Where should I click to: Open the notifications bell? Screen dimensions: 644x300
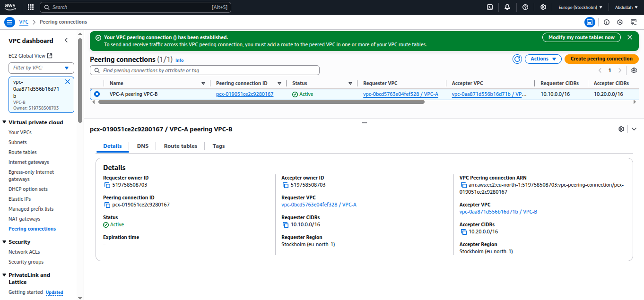coord(507,7)
